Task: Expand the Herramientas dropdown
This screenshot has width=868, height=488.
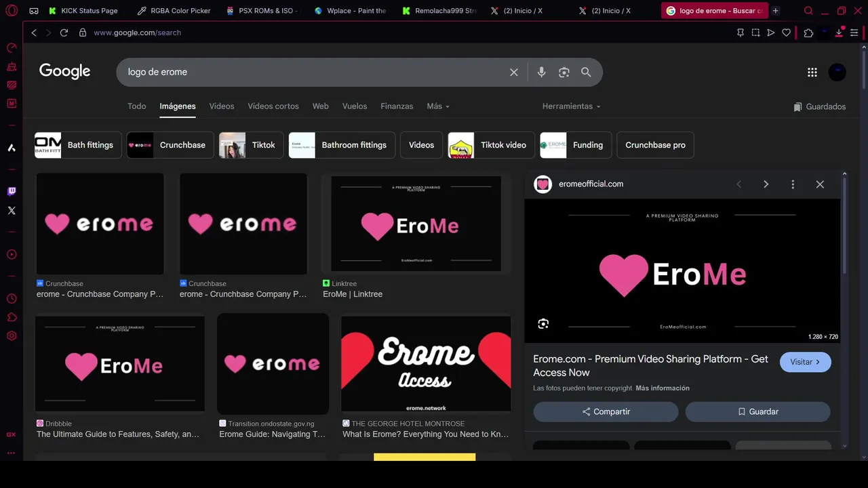Action: (x=571, y=106)
